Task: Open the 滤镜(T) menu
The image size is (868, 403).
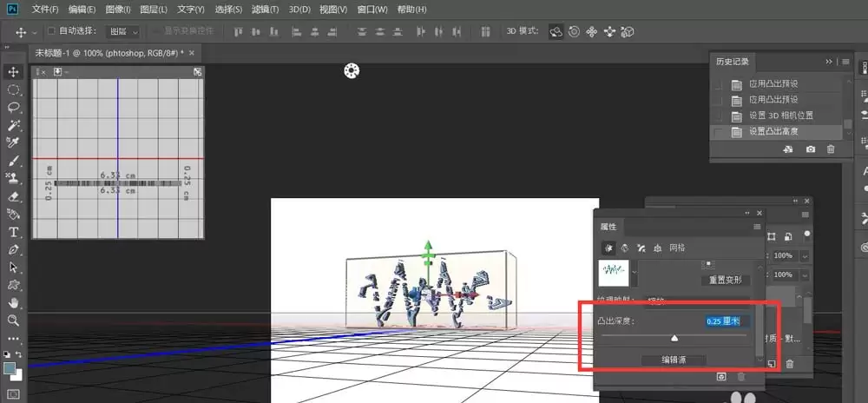Action: point(265,10)
